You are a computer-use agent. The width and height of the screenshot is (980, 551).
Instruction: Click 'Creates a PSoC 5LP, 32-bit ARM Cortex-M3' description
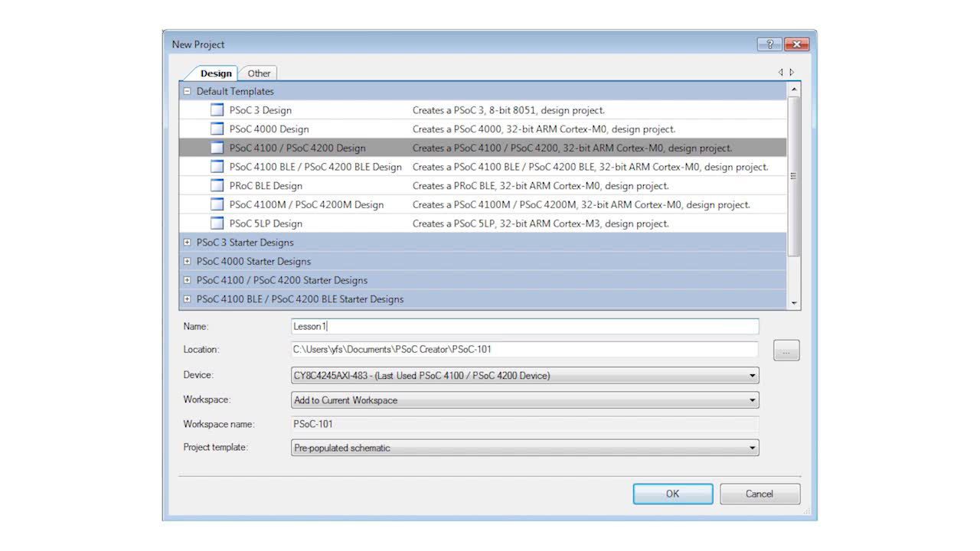coord(541,223)
